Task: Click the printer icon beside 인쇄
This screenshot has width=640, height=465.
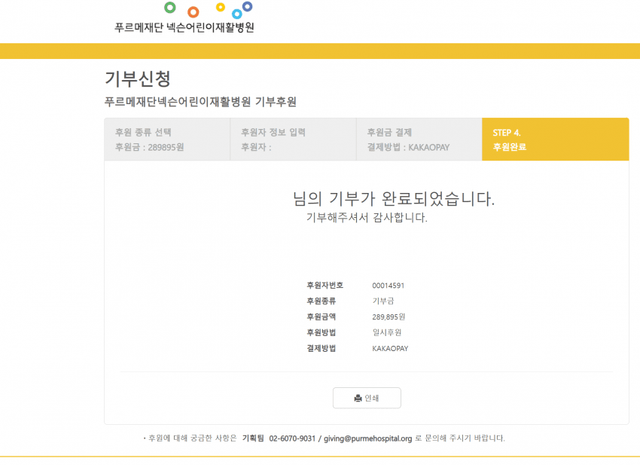Action: [358, 398]
